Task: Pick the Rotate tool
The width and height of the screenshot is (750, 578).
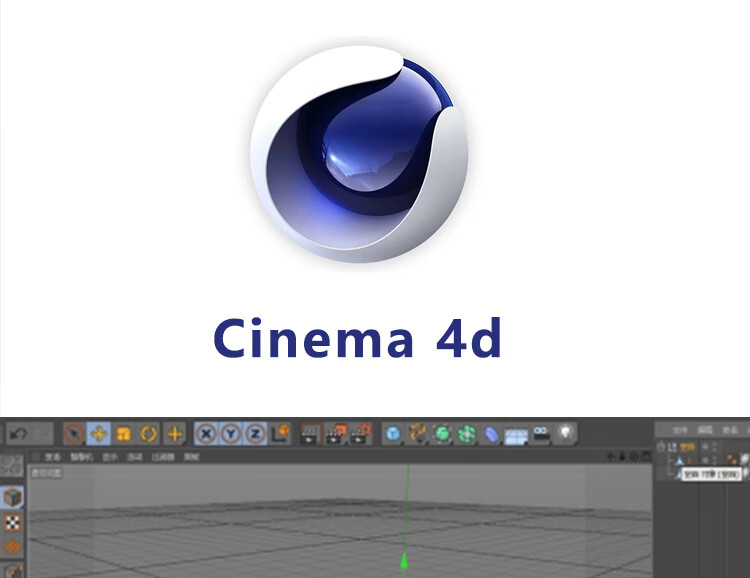Action: [x=149, y=434]
